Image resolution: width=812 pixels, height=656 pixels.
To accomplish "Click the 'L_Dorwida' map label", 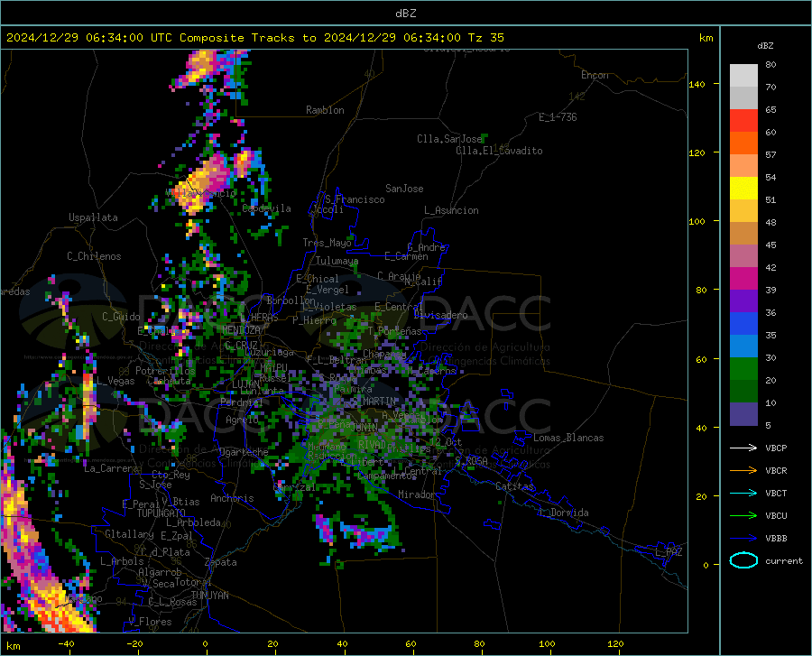I will click(564, 513).
